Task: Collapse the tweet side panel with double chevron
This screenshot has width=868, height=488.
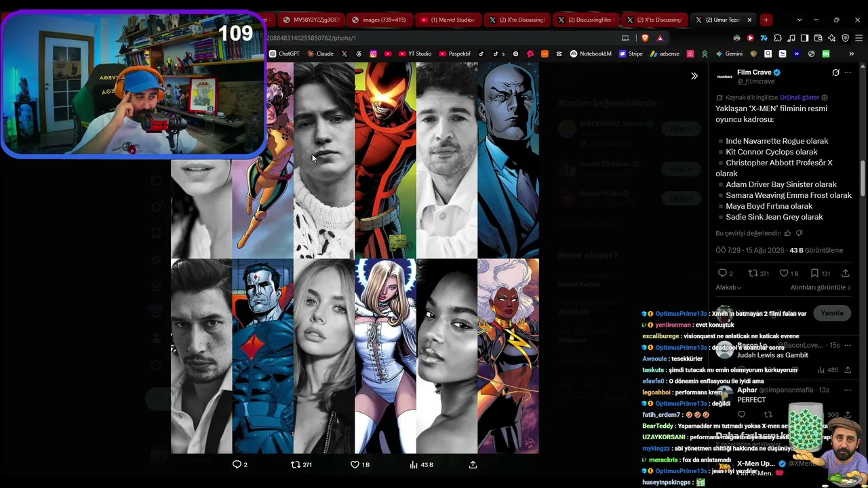Action: pos(694,76)
